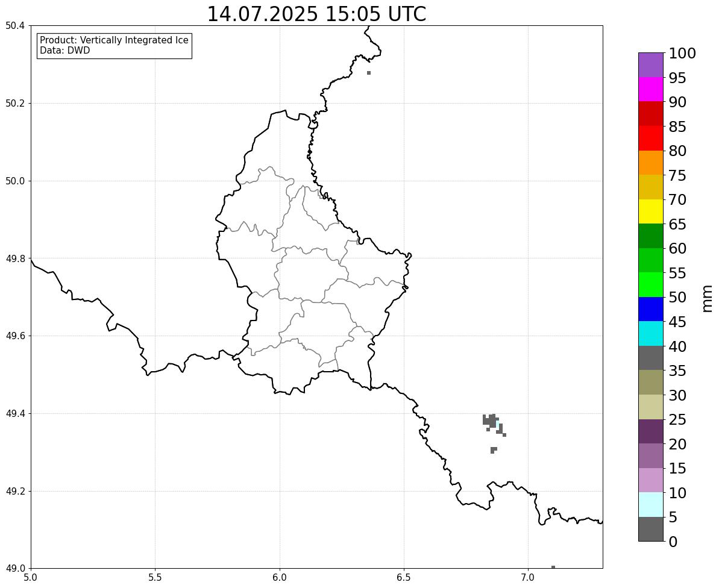
Task: Click the cyan 40-45 colorbar segment
Action: (x=651, y=334)
